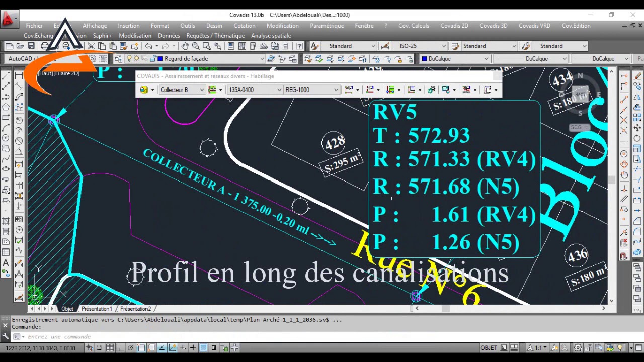Toggle the freeze sun icon of the current layer
This screenshot has height=362, width=644.
pos(136,59)
